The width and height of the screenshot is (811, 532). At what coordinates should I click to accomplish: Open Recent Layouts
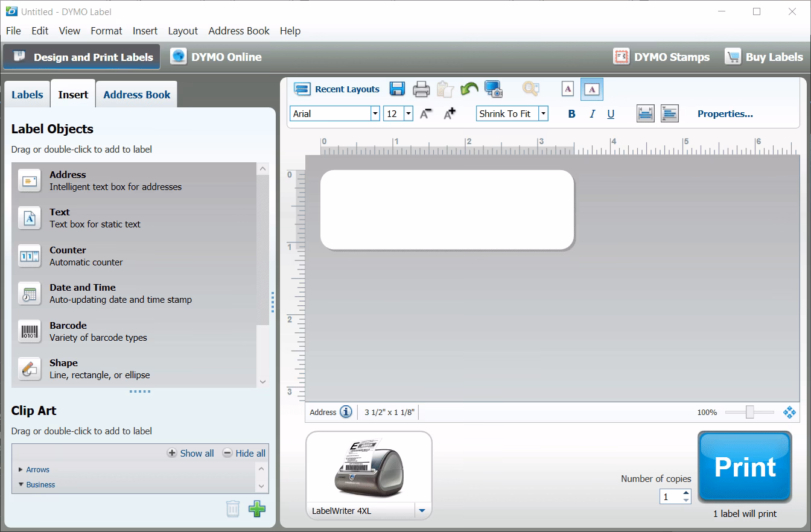pos(337,89)
